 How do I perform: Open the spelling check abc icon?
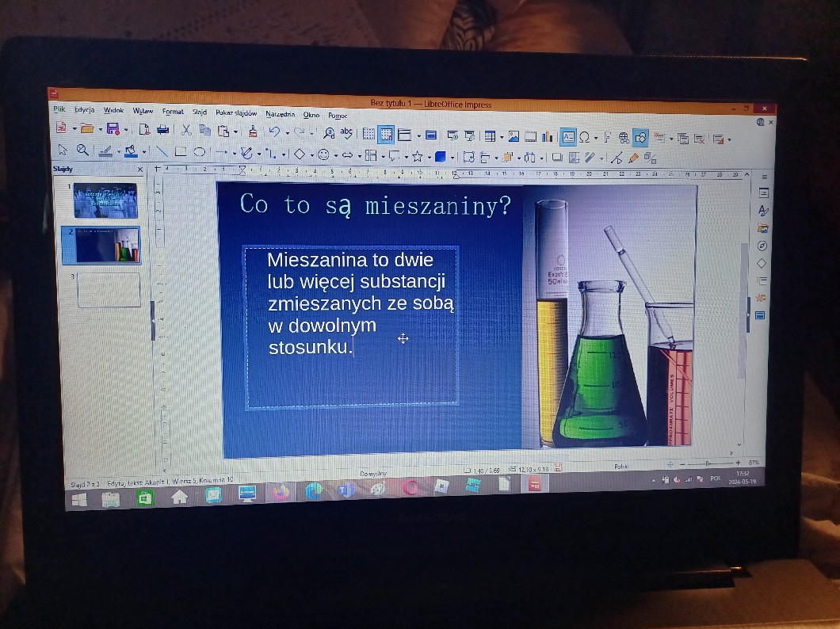(x=346, y=133)
